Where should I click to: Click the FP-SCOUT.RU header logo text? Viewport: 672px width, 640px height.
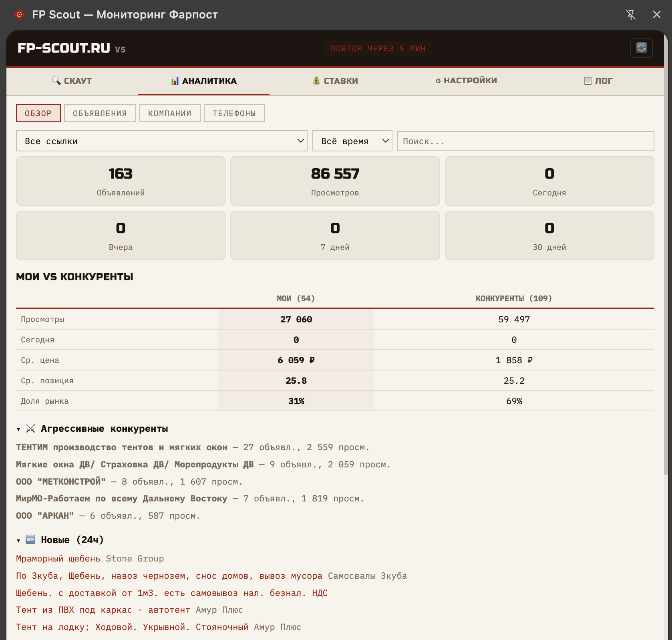[64, 48]
